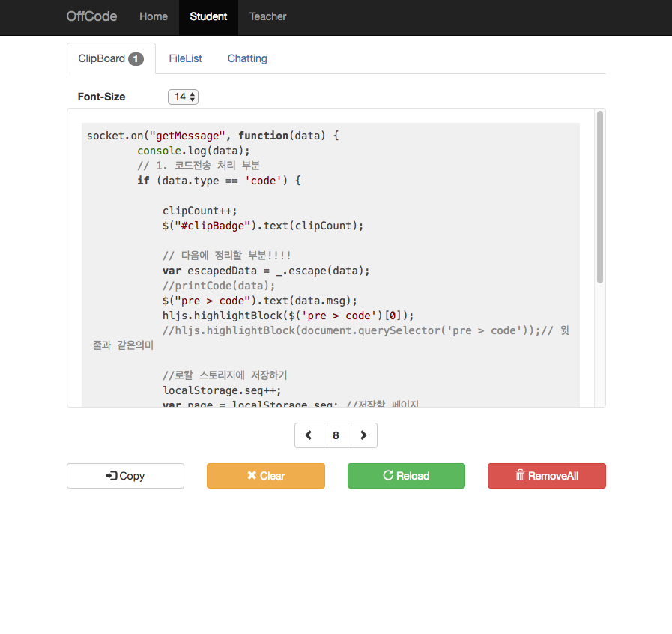Screen dimensions: 672x634
Task: Open Teacher in the navbar
Action: [x=268, y=16]
